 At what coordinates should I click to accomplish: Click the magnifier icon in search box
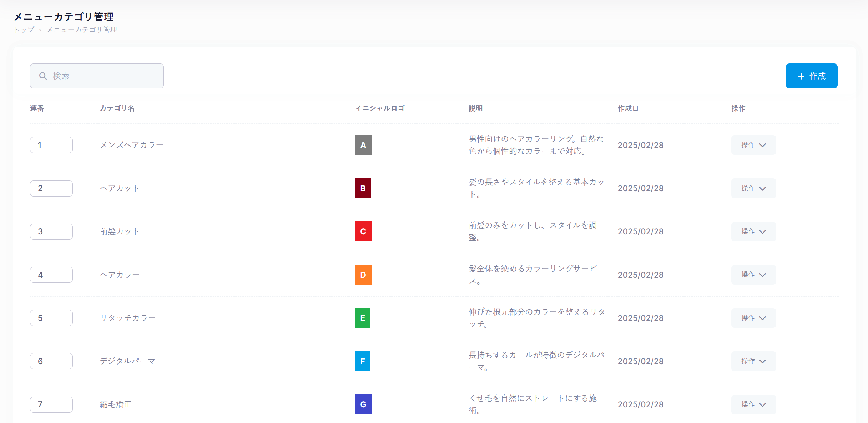pos(43,76)
